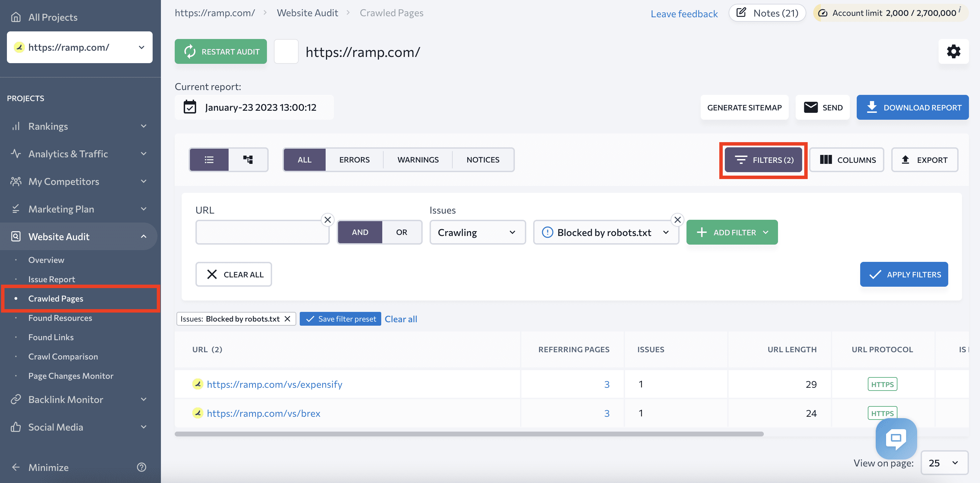Click APPLY FILTERS button
The width and height of the screenshot is (980, 483).
coord(904,274)
